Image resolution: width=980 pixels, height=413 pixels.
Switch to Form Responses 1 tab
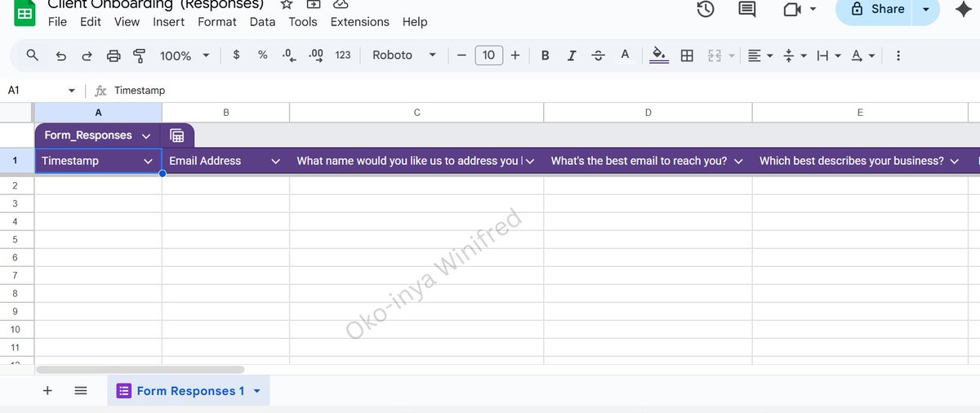[189, 391]
